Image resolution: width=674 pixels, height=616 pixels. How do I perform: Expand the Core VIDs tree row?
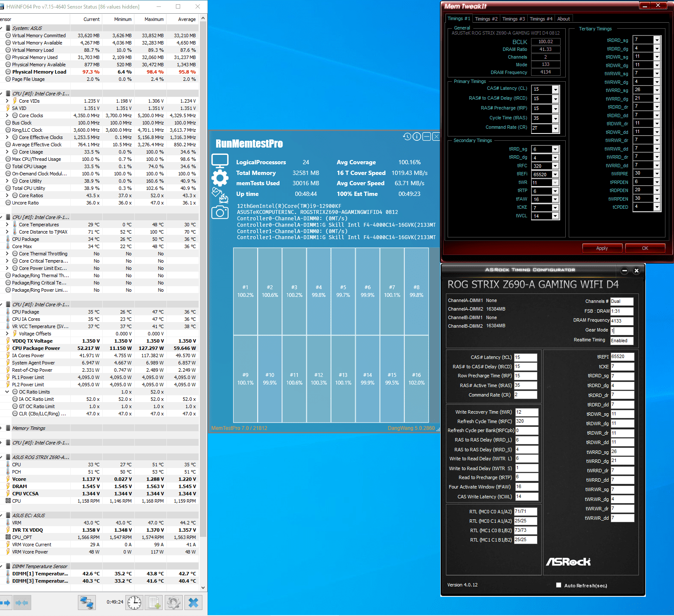pyautogui.click(x=7, y=101)
